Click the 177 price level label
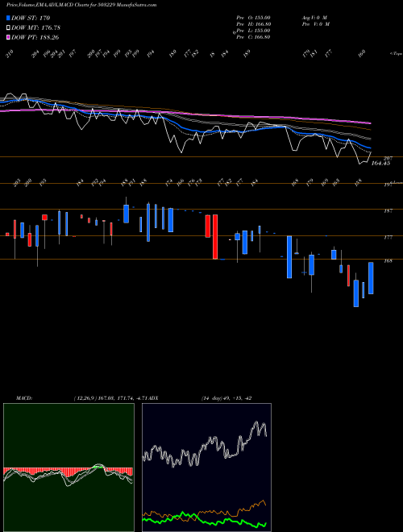This screenshot has height=532, width=403. (x=388, y=238)
